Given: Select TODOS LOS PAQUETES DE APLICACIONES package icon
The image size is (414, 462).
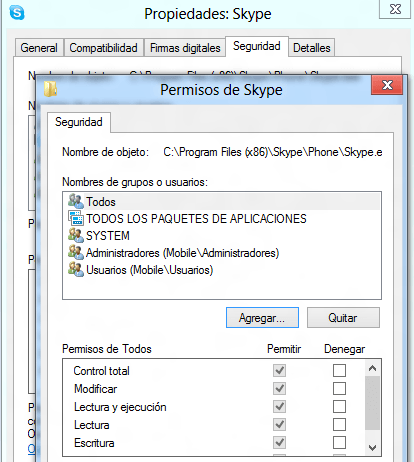Looking at the screenshot, I should (x=76, y=218).
